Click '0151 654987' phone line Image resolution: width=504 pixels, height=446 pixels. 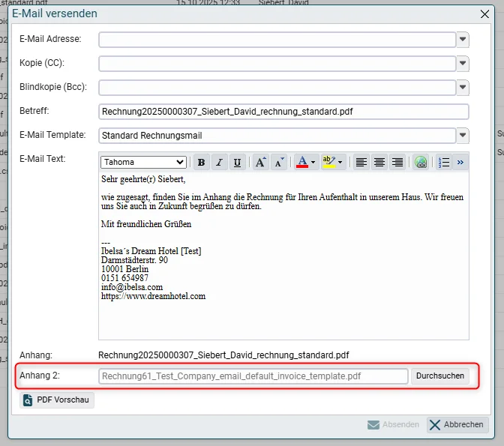124,278
